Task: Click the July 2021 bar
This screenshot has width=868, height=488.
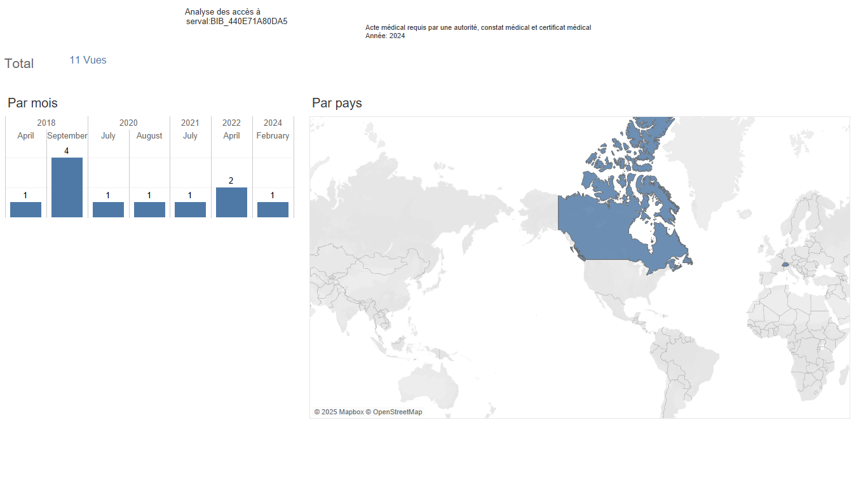Action: tap(190, 210)
